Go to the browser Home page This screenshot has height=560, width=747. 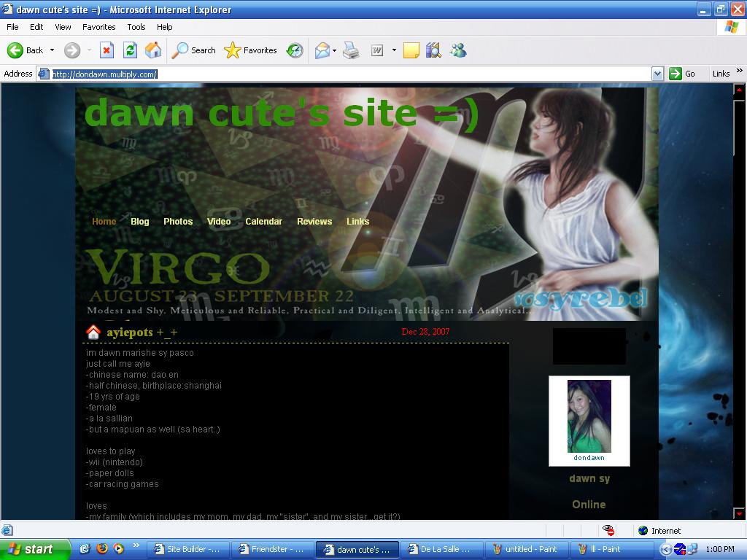coord(153,50)
